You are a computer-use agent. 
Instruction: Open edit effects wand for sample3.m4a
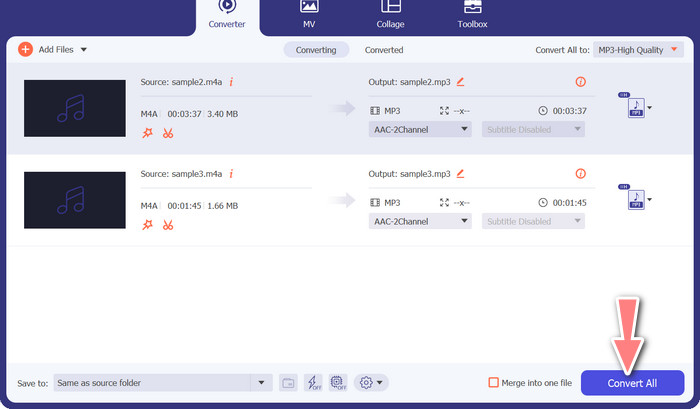coord(147,225)
